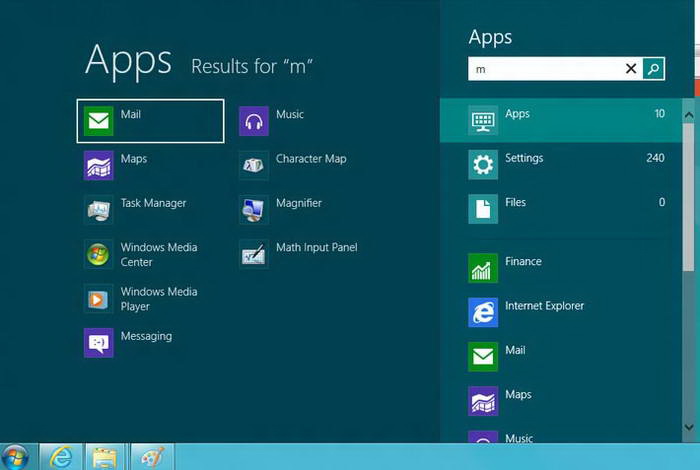
Task: Click the Apps keyboard icon in sidebar
Action: pos(483,120)
